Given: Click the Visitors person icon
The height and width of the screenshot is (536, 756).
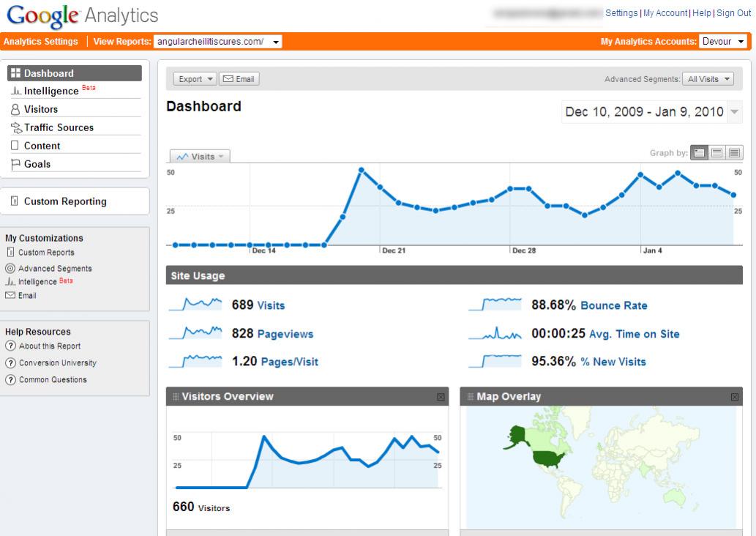Looking at the screenshot, I should (x=15, y=110).
